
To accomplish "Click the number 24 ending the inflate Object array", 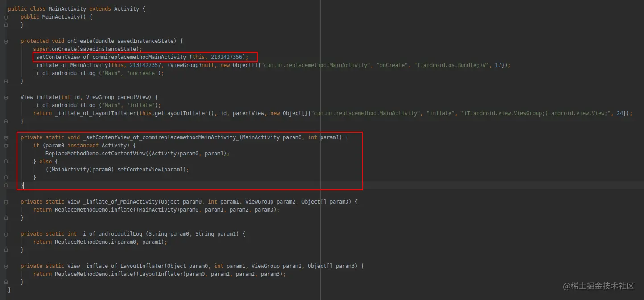I will click(619, 113).
